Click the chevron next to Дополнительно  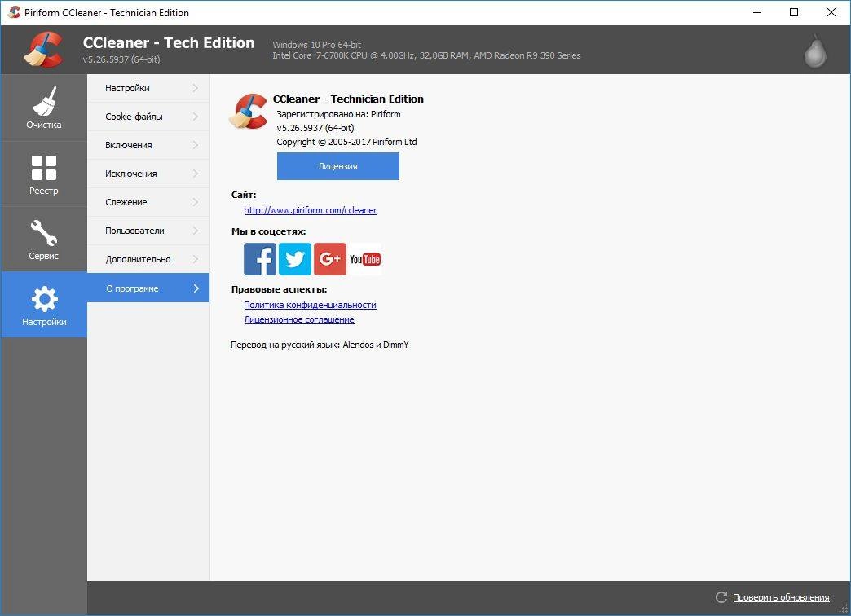pos(196,259)
